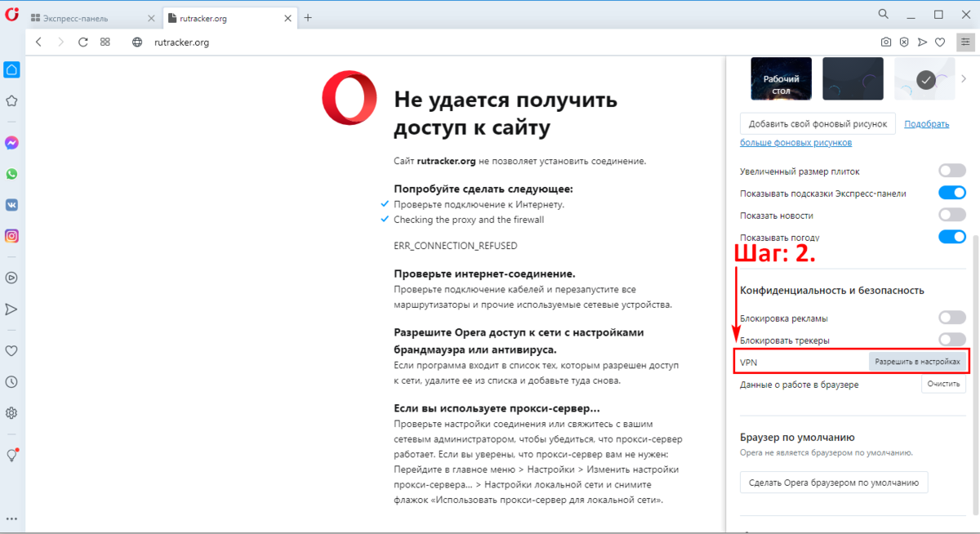Click VPN Разрешить в настройках button
This screenshot has width=980, height=534.
pos(917,361)
